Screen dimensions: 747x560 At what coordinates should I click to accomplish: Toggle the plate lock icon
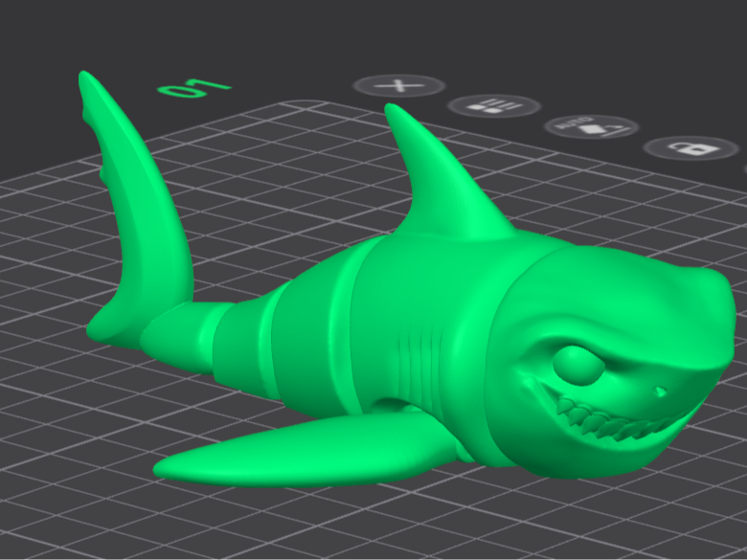[x=691, y=148]
